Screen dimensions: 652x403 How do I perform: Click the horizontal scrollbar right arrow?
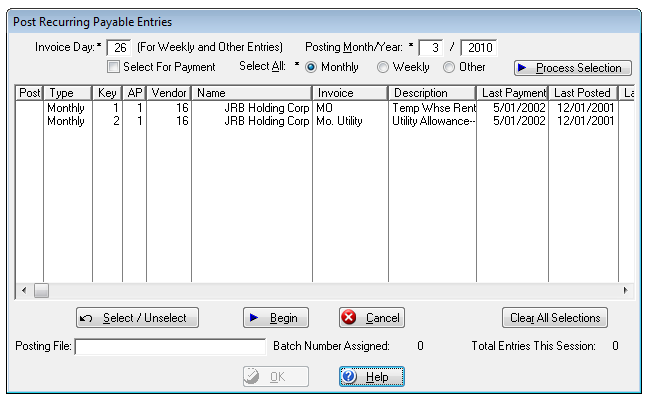(x=625, y=290)
